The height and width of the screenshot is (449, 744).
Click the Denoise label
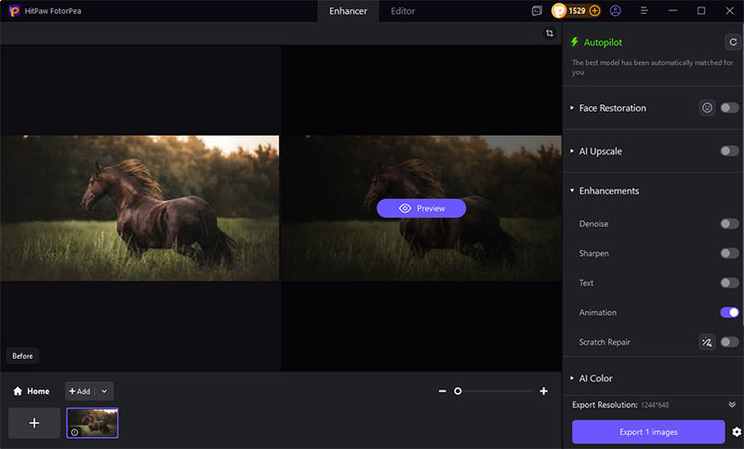click(x=594, y=224)
